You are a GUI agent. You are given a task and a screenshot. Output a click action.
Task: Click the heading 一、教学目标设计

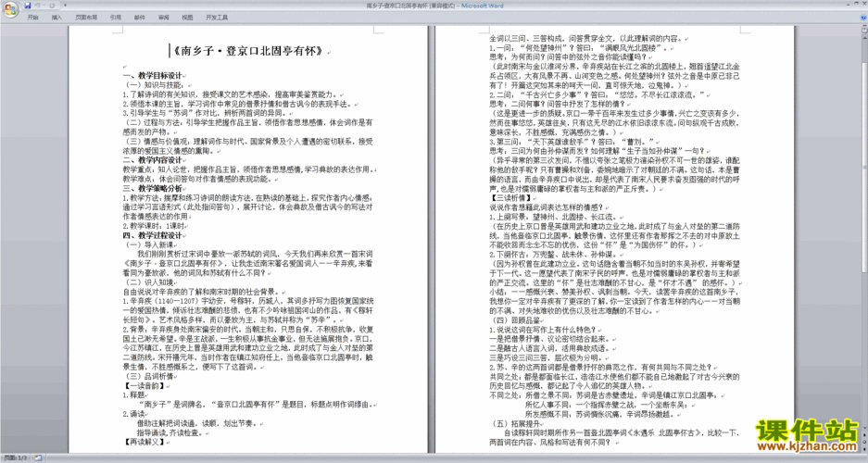pyautogui.click(x=152, y=76)
